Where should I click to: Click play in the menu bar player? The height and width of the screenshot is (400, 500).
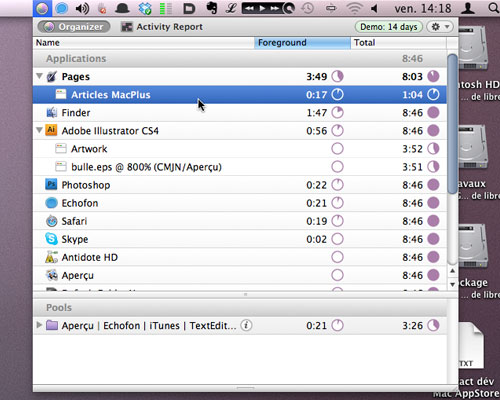click(263, 8)
